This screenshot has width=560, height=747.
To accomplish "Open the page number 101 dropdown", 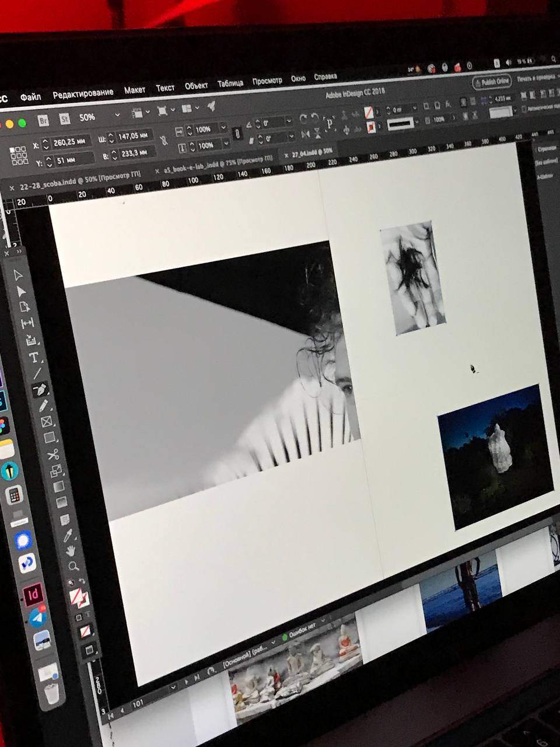I will point(172,687).
